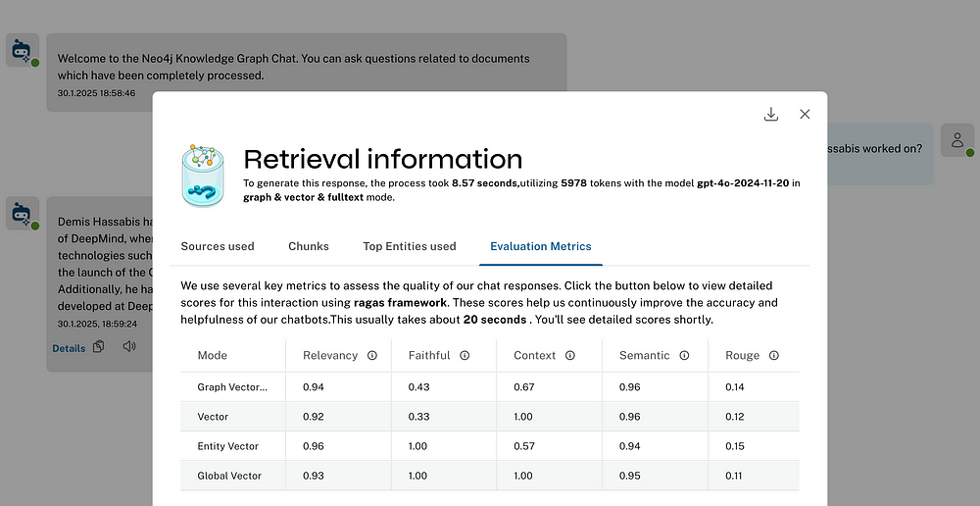The image size is (980, 506).
Task: Switch to the Sources used tab
Action: point(218,246)
